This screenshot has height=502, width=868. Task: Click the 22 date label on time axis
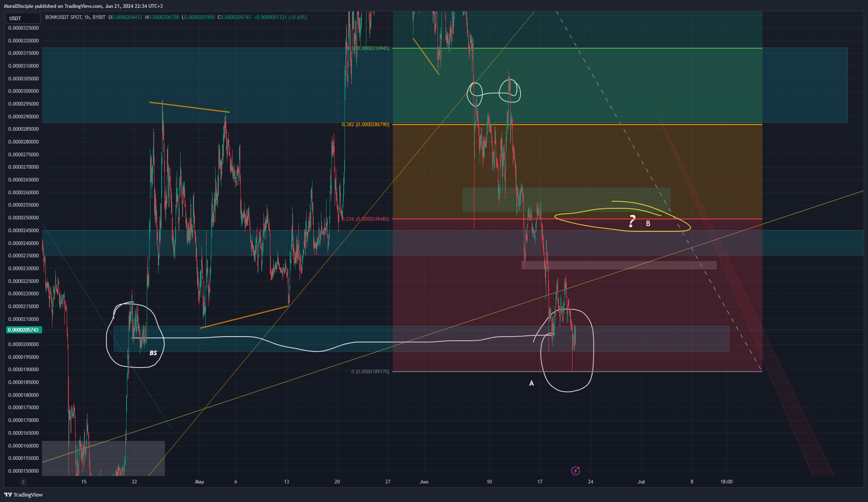point(134,482)
